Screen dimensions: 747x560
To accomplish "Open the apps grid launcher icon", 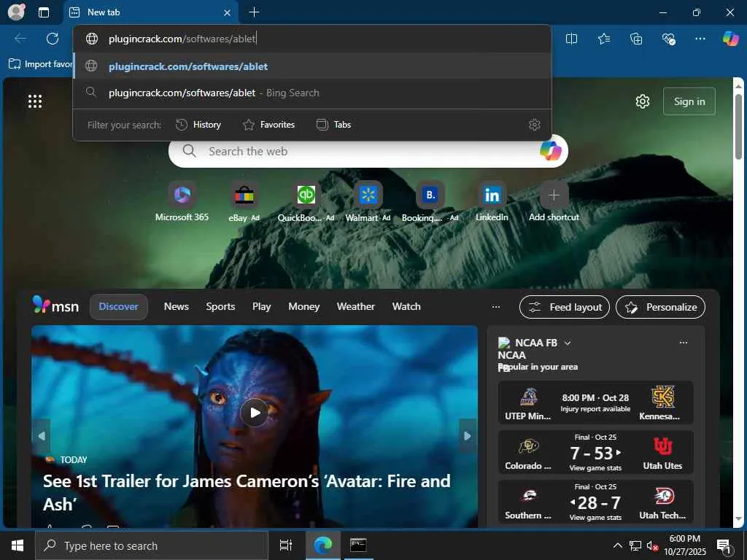I will 35,101.
